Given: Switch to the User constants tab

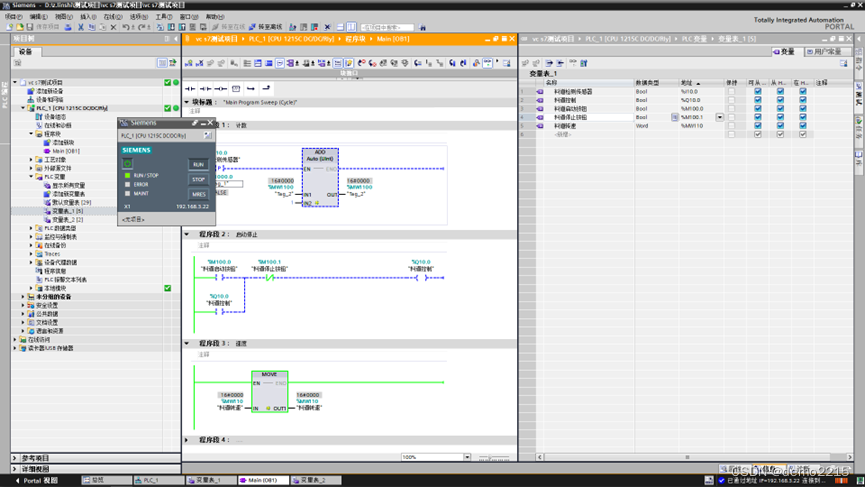Looking at the screenshot, I should (824, 51).
